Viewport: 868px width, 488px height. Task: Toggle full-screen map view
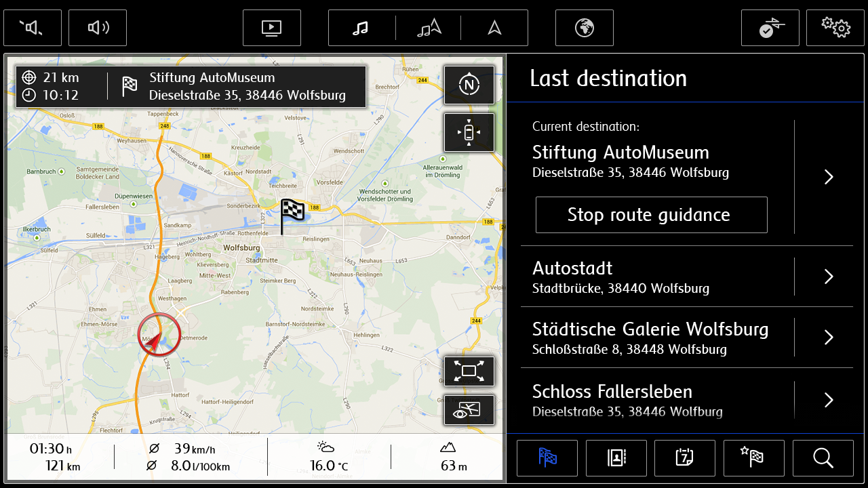[x=469, y=371]
